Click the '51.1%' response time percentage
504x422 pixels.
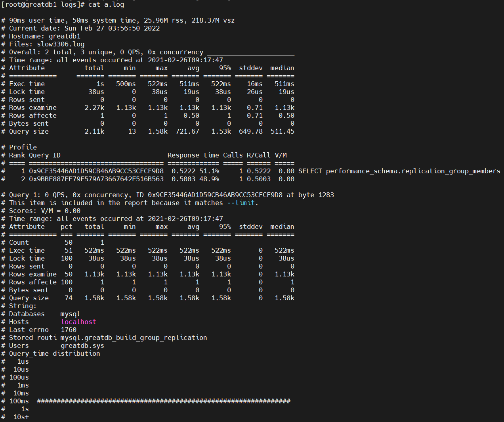point(209,171)
